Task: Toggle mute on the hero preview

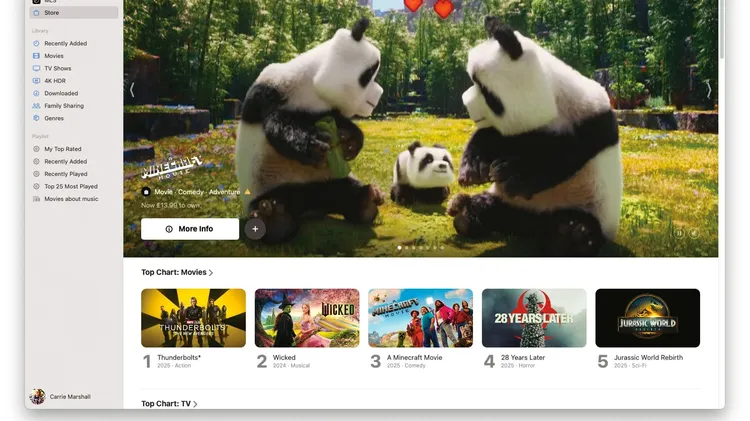Action: [694, 233]
